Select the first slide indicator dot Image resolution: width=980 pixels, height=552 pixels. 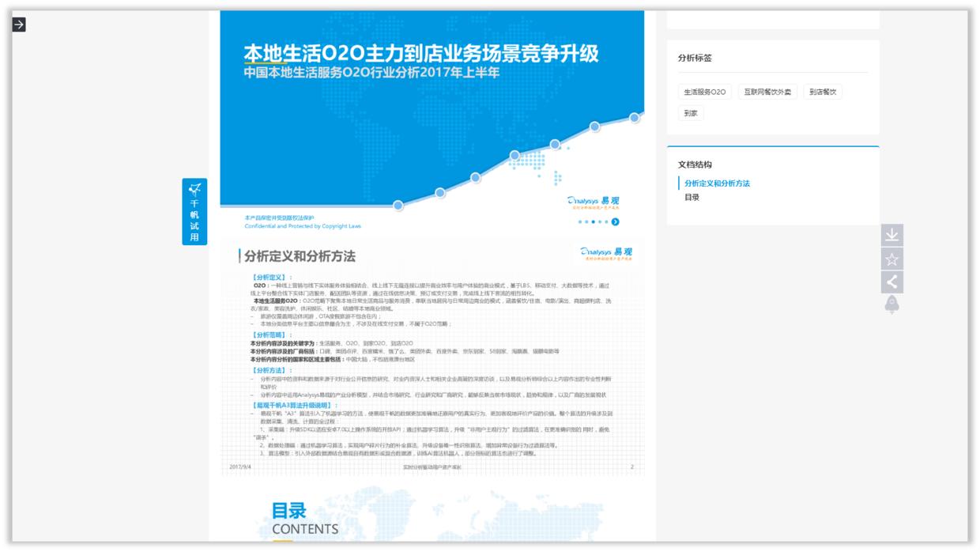click(579, 221)
